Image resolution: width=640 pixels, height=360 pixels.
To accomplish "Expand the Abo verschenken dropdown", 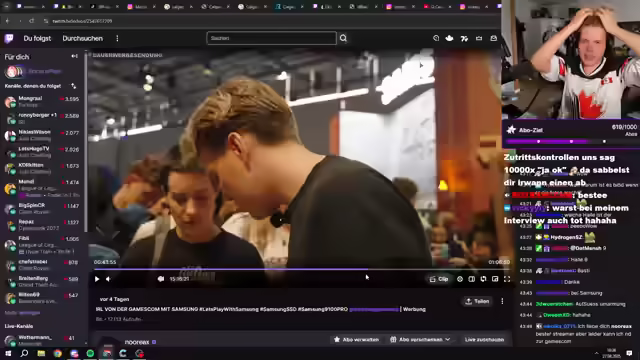I will tap(420, 340).
